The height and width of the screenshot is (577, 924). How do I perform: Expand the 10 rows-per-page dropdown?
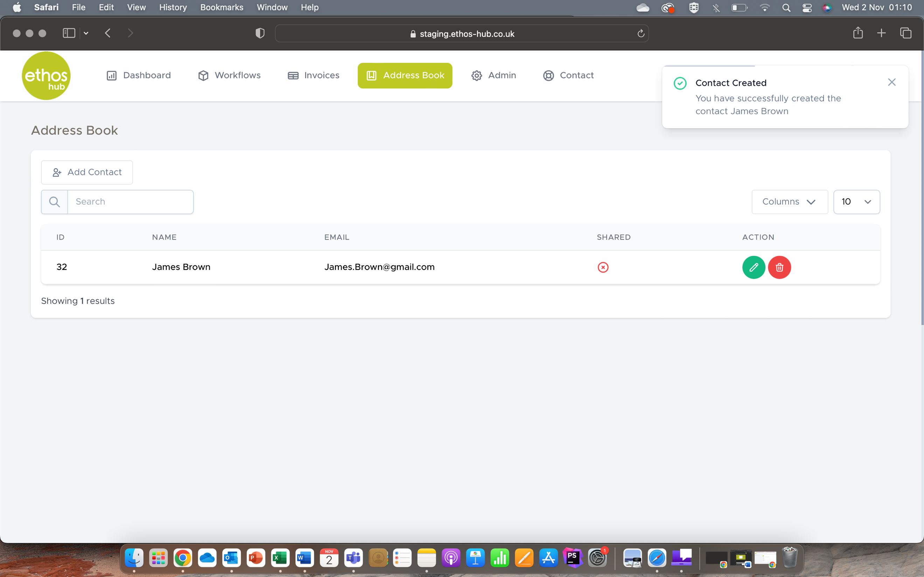point(856,201)
